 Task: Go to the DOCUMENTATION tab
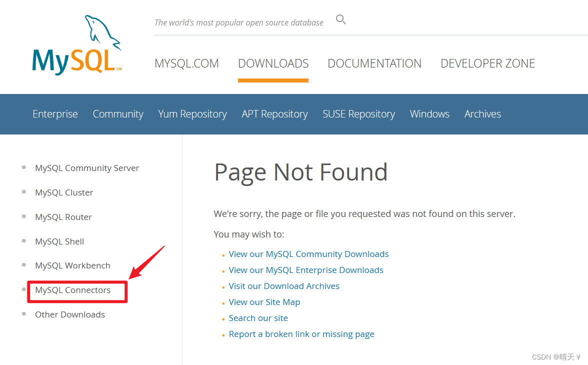click(x=374, y=63)
